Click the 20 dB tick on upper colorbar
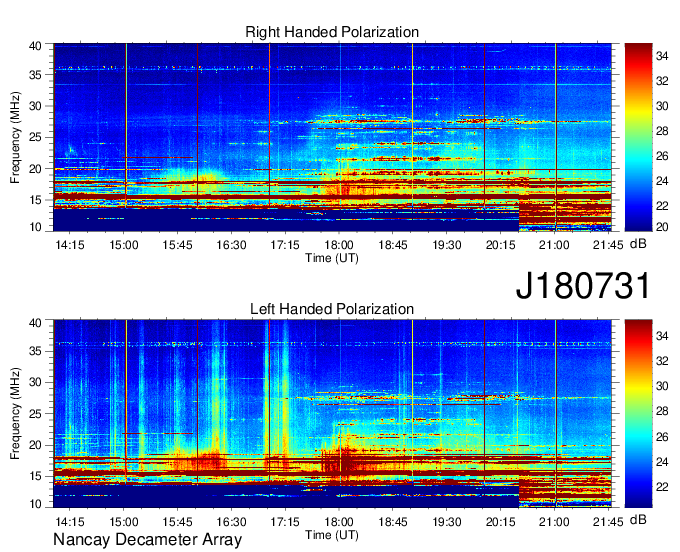Viewport: 680px width, 552px height. click(x=662, y=227)
